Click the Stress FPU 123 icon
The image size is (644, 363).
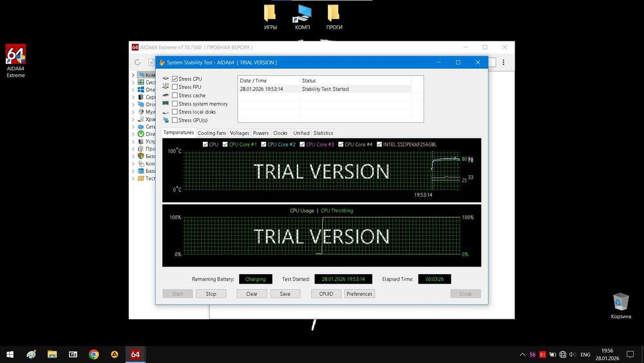[166, 86]
